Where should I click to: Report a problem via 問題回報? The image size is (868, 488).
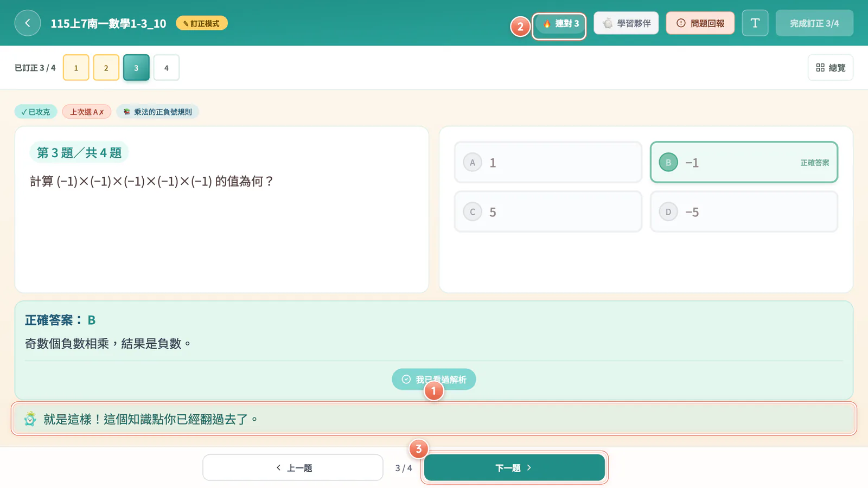(x=700, y=23)
